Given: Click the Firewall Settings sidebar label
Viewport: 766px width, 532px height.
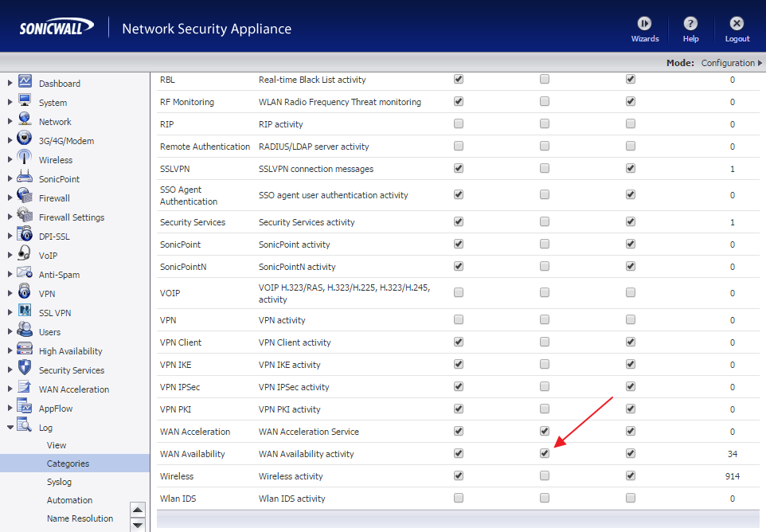Looking at the screenshot, I should pyautogui.click(x=72, y=217).
